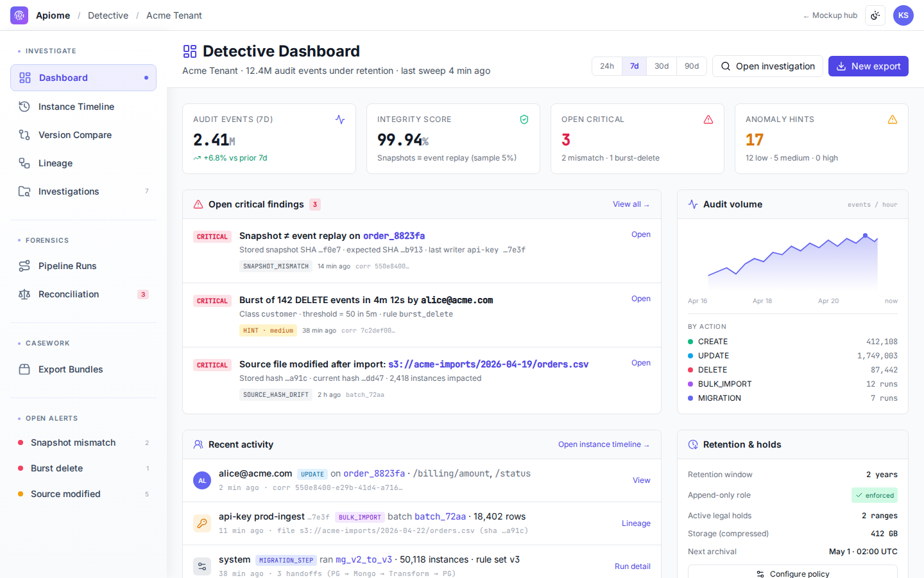
Task: Select the 24h time range
Action: (x=607, y=66)
